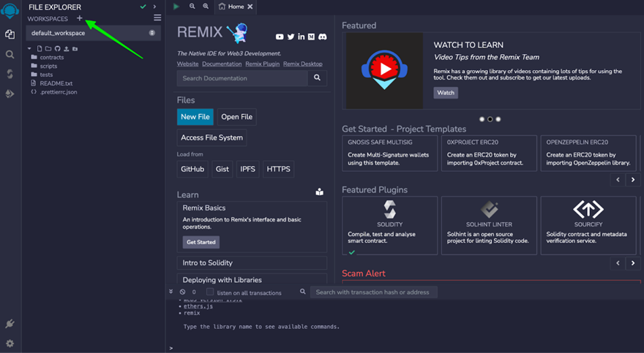644x353 pixels.
Task: Open .prettierrc.json file
Action: [x=58, y=92]
